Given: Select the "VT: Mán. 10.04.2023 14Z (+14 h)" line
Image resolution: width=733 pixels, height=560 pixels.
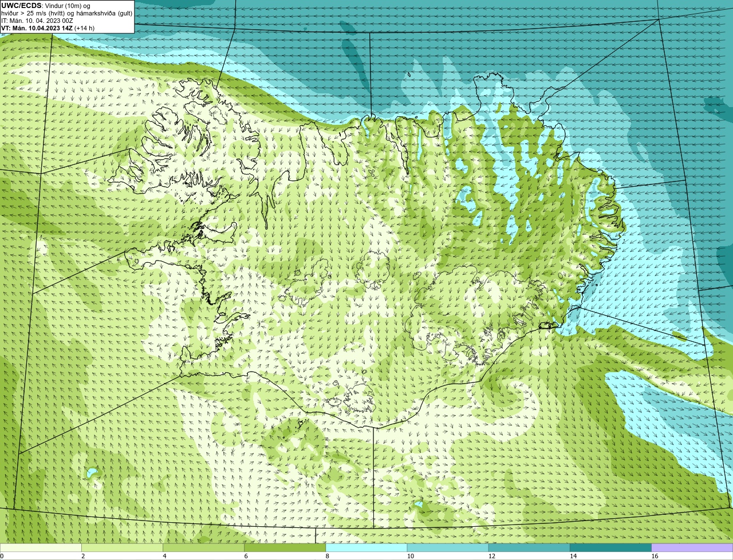Looking at the screenshot, I should 48,28.
